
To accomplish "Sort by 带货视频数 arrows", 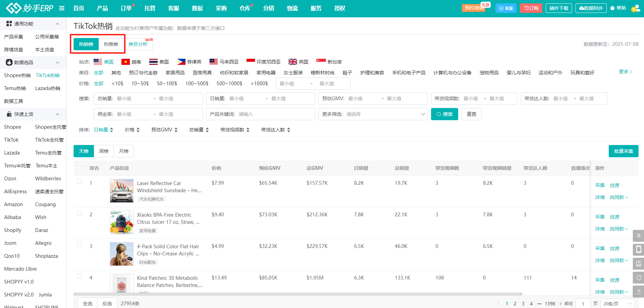I will (x=248, y=130).
